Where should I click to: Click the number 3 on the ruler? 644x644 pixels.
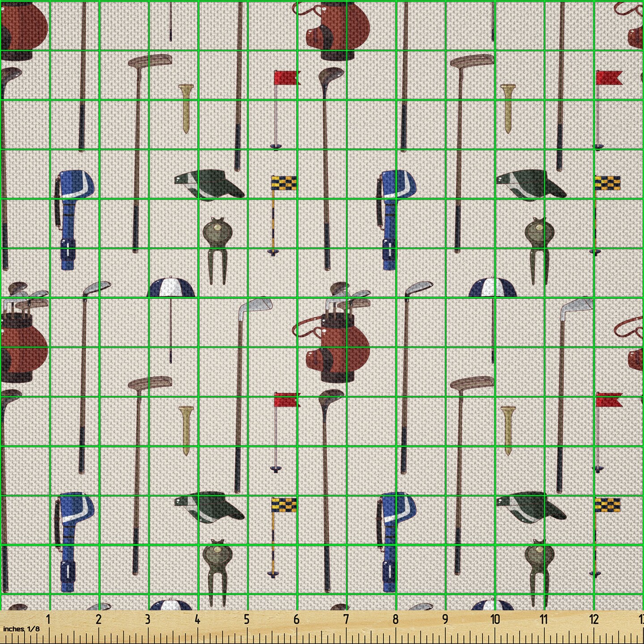(x=148, y=619)
